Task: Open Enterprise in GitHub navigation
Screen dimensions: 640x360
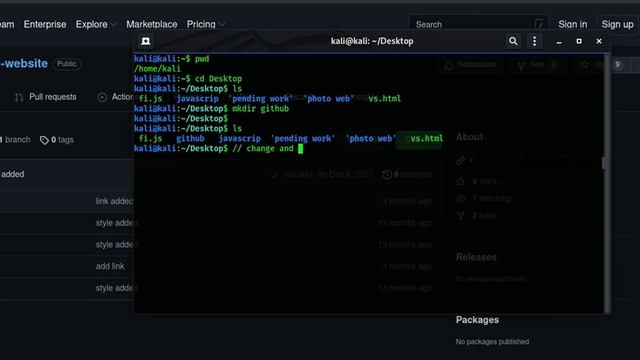Action: [x=45, y=24]
